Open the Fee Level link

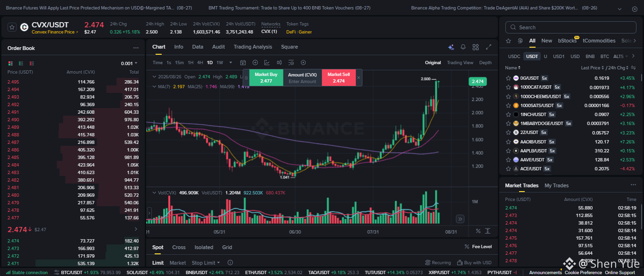pos(478,247)
